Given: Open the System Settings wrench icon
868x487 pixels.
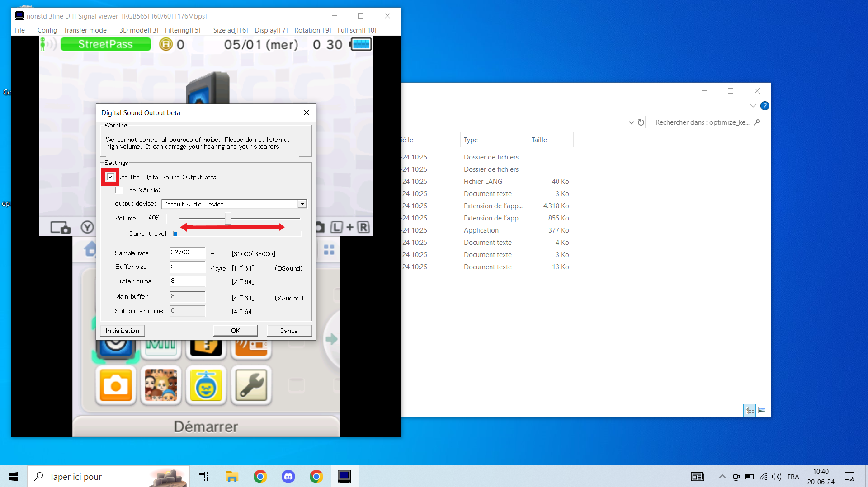Looking at the screenshot, I should tap(251, 385).
